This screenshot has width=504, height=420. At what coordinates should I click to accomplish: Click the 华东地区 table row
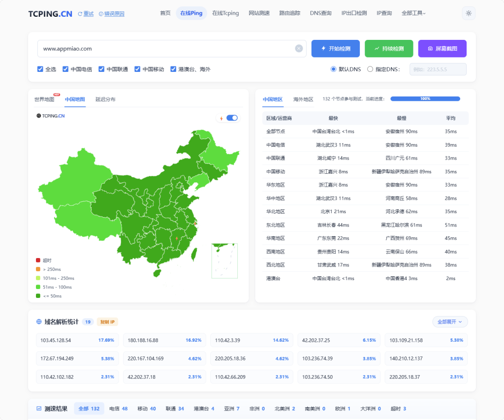(x=365, y=185)
